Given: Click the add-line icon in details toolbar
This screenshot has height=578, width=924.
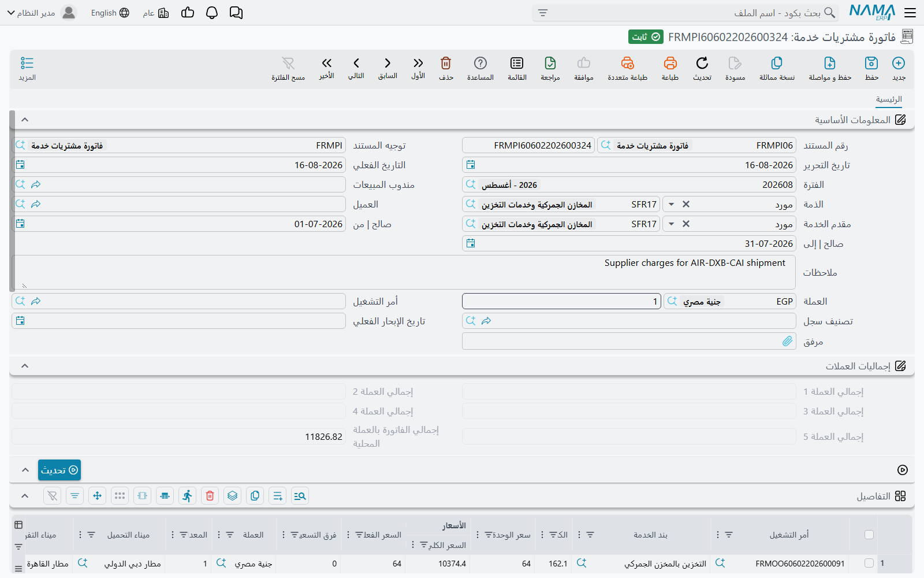Looking at the screenshot, I should [278, 496].
